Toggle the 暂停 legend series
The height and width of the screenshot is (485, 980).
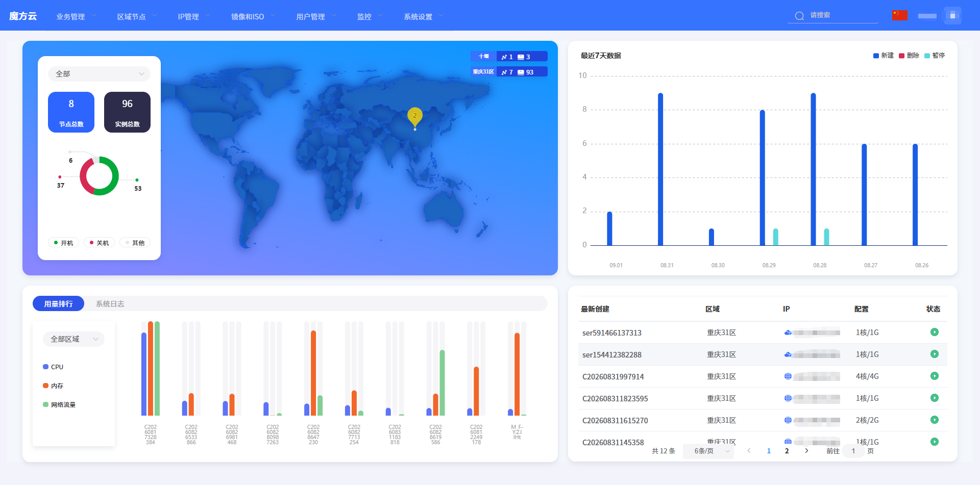pos(935,56)
